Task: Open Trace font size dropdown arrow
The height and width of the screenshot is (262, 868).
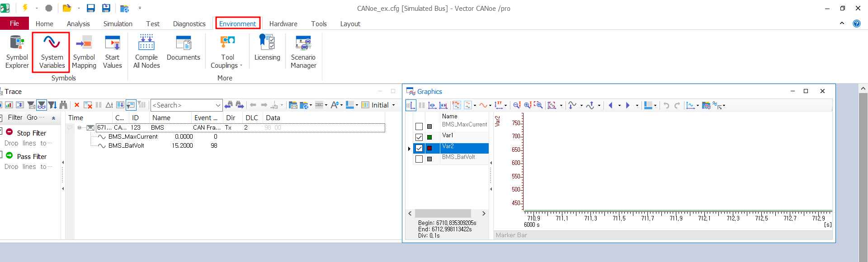Action: point(341,105)
